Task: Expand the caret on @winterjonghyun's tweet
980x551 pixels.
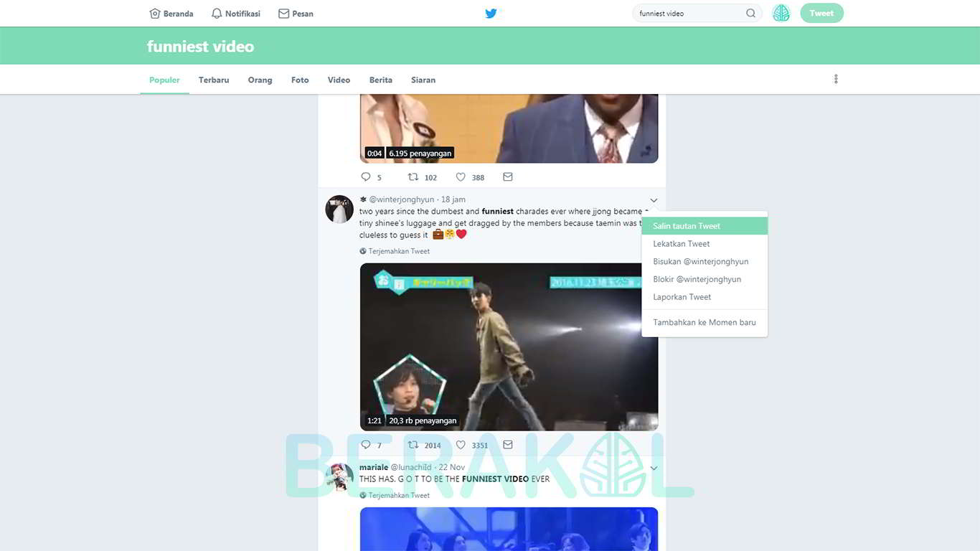Action: point(653,200)
